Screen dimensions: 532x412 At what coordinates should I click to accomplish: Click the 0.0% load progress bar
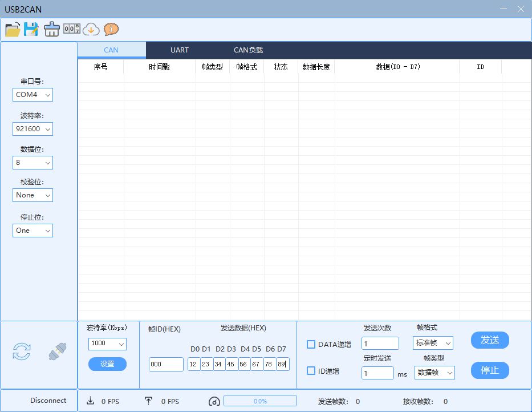tap(260, 401)
